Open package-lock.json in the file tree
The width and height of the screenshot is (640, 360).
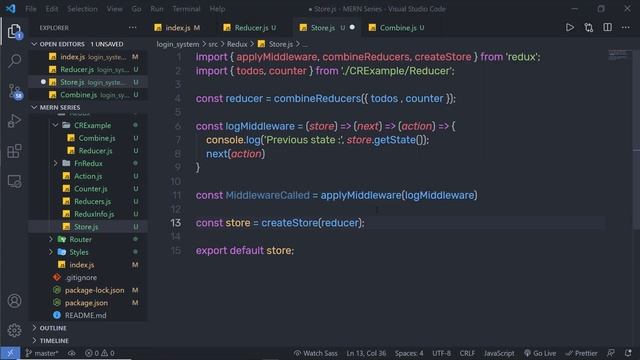click(88, 290)
